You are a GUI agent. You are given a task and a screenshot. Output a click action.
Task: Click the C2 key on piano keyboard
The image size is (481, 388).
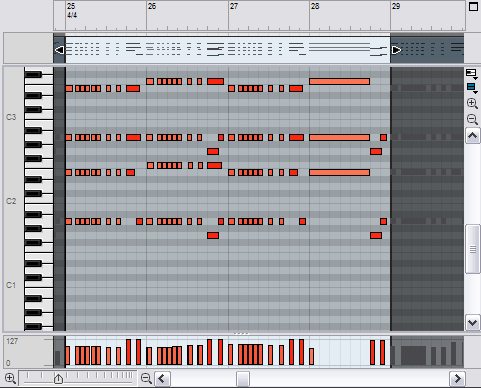(x=38, y=201)
